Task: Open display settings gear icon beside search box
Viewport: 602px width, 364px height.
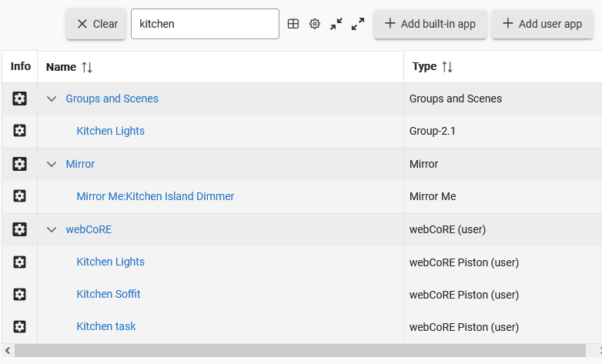Action: 315,24
